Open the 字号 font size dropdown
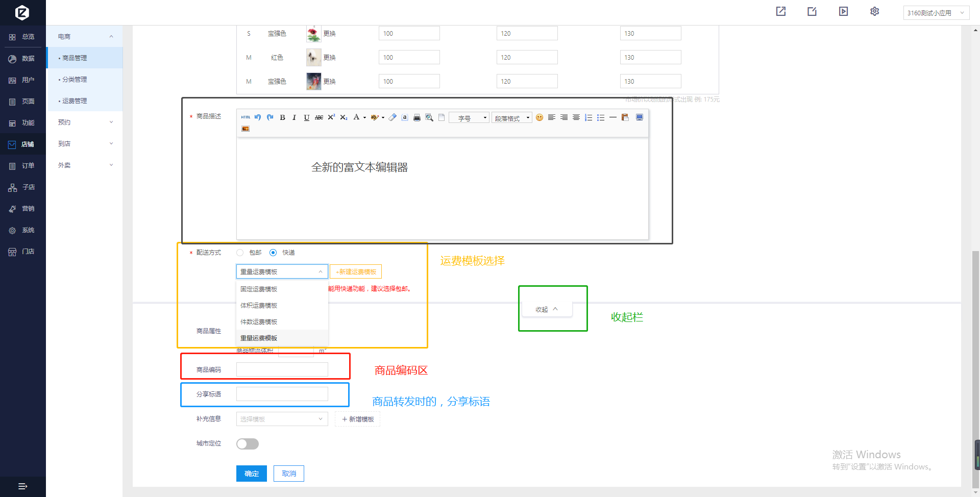The image size is (980, 497). tap(469, 118)
